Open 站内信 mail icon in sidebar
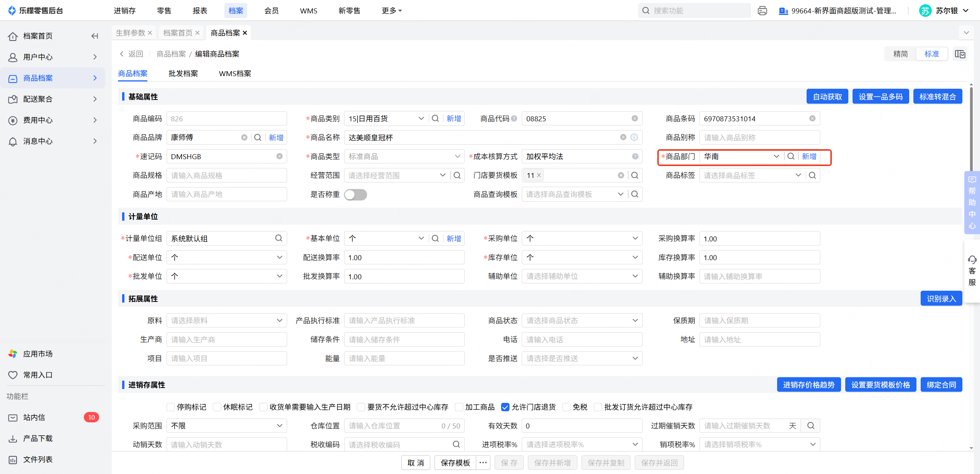This screenshot has height=474, width=980. (x=13, y=417)
